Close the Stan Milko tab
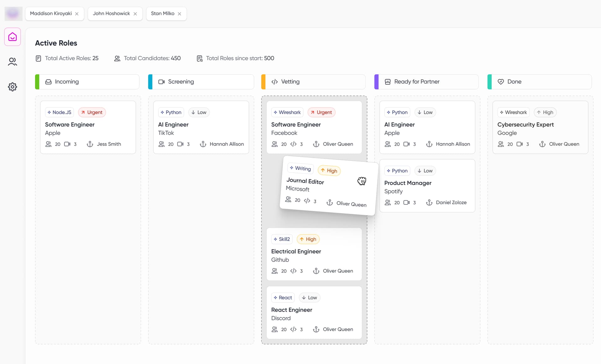 pyautogui.click(x=179, y=14)
